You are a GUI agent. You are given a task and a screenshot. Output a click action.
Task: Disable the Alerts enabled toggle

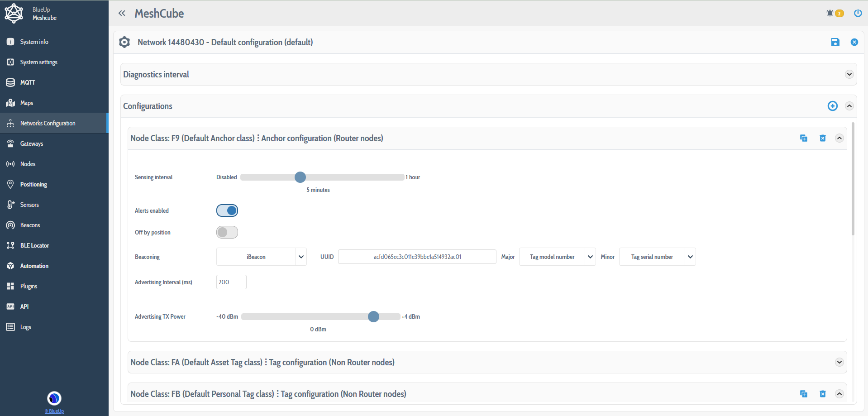point(227,210)
